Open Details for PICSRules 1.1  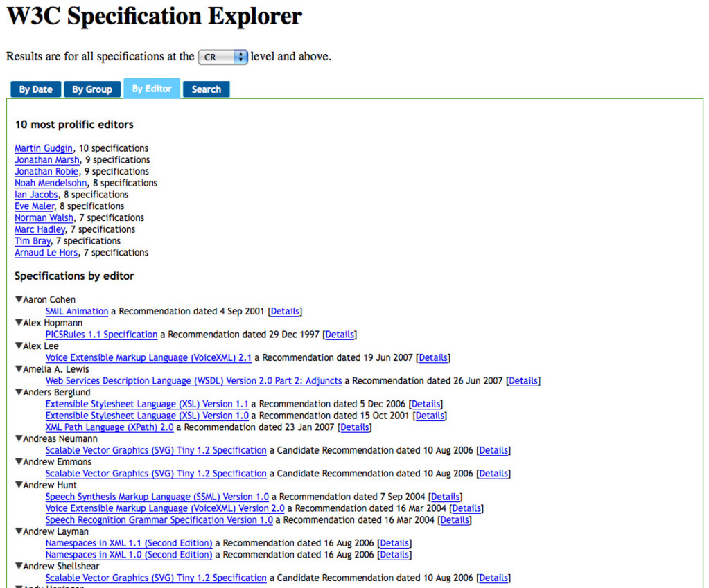[x=340, y=335]
